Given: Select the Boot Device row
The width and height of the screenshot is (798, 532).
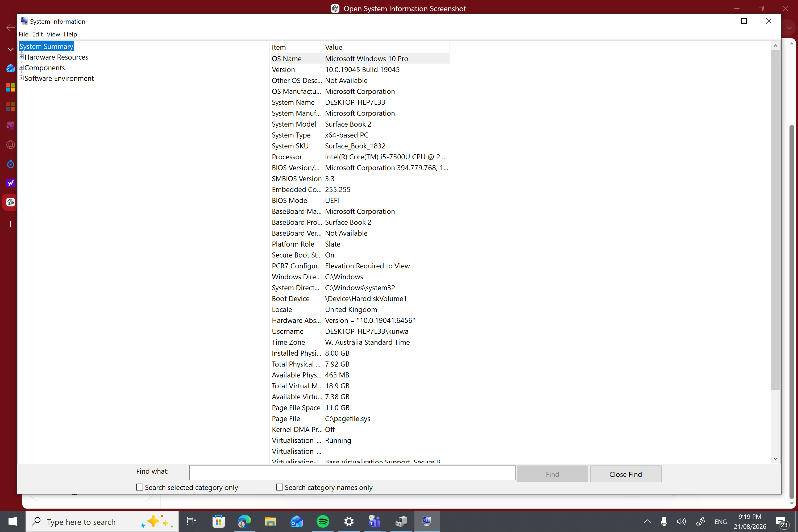Looking at the screenshot, I should click(360, 298).
